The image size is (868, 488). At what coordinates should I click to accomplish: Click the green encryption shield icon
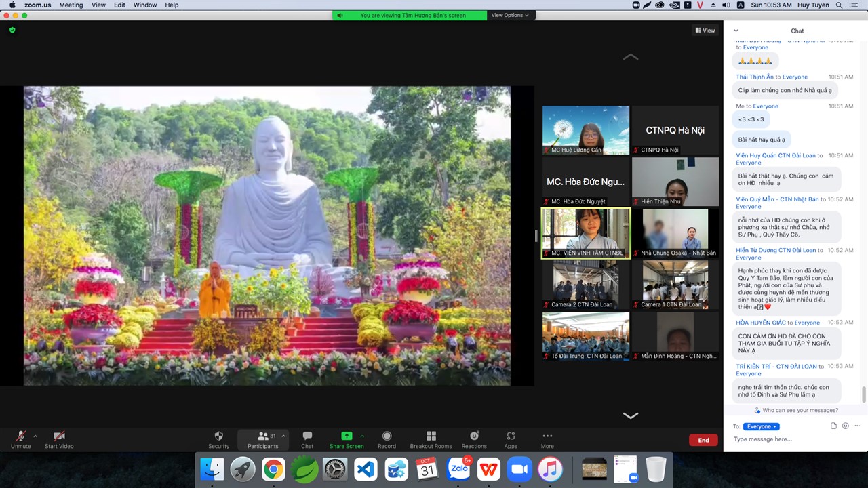coord(12,30)
